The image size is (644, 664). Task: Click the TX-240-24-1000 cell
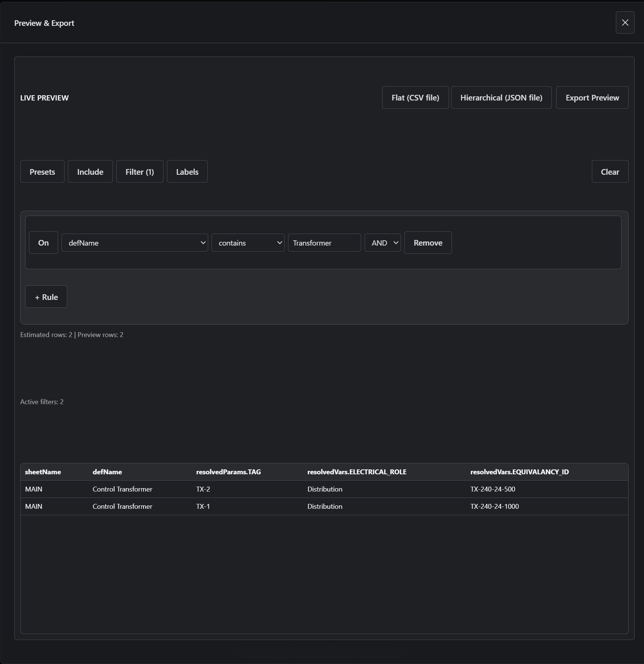[x=494, y=507]
